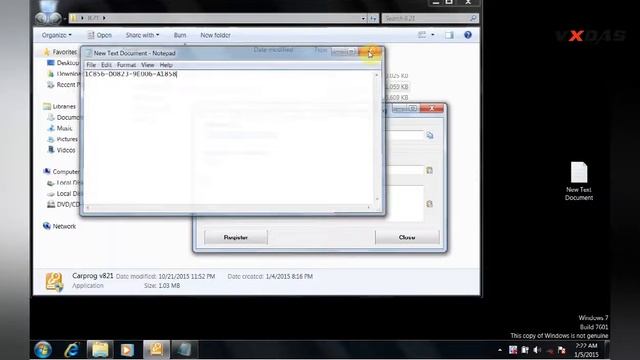Click the Explorer back navigation arrow
This screenshot has height=360, width=640.
point(41,18)
